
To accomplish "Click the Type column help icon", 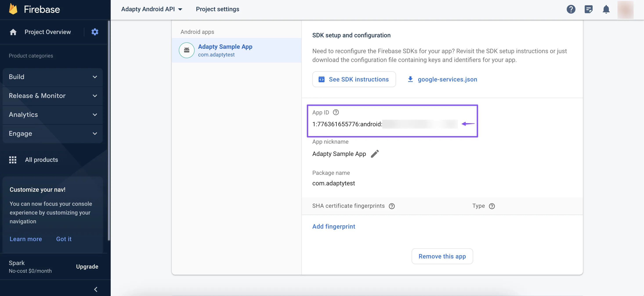I will [492, 206].
